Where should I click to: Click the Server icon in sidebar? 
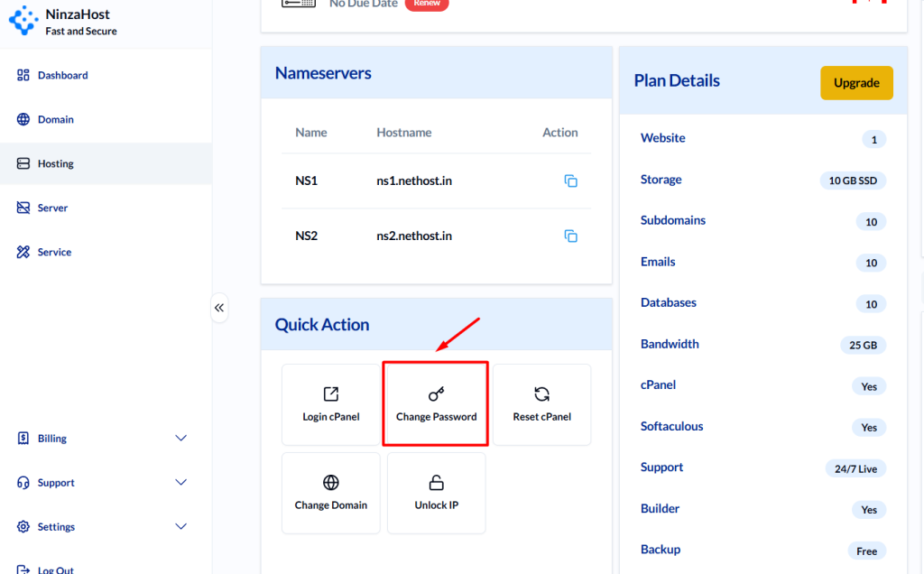click(x=23, y=208)
